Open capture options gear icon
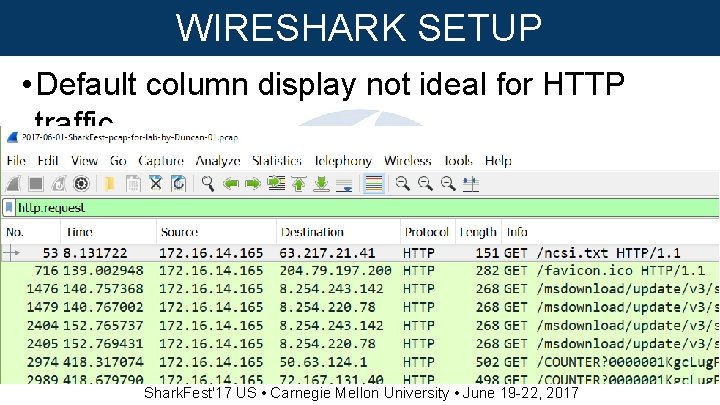 (x=81, y=184)
